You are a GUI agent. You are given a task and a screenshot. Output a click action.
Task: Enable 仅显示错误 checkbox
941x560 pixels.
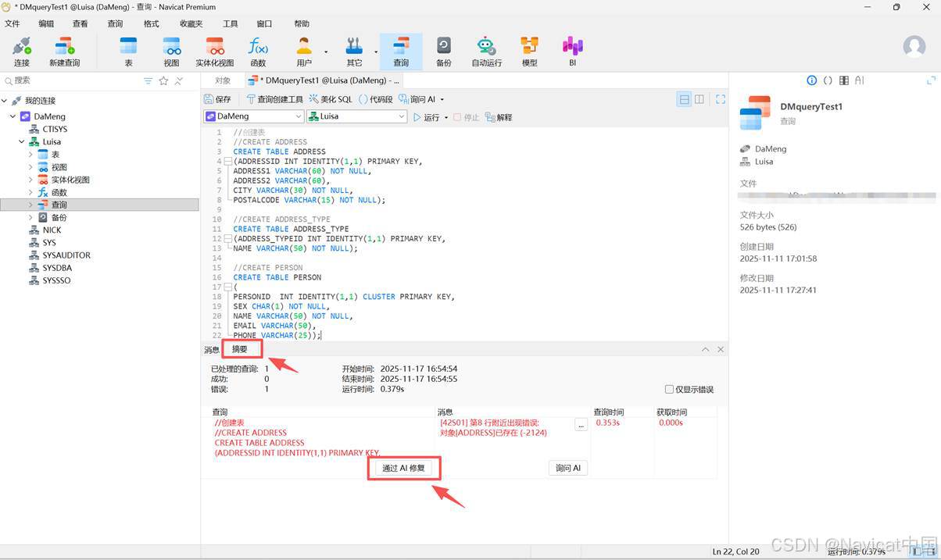(669, 390)
